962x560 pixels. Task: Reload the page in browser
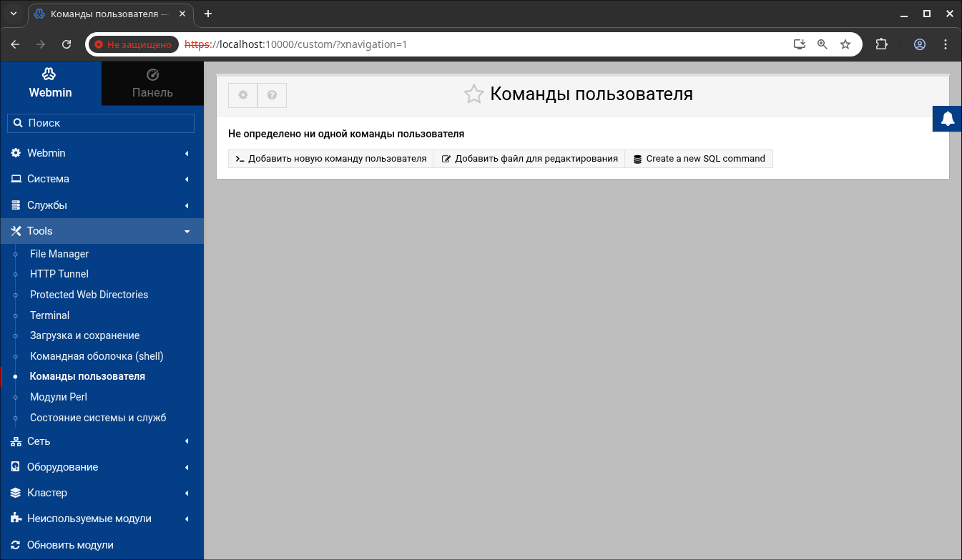(67, 44)
